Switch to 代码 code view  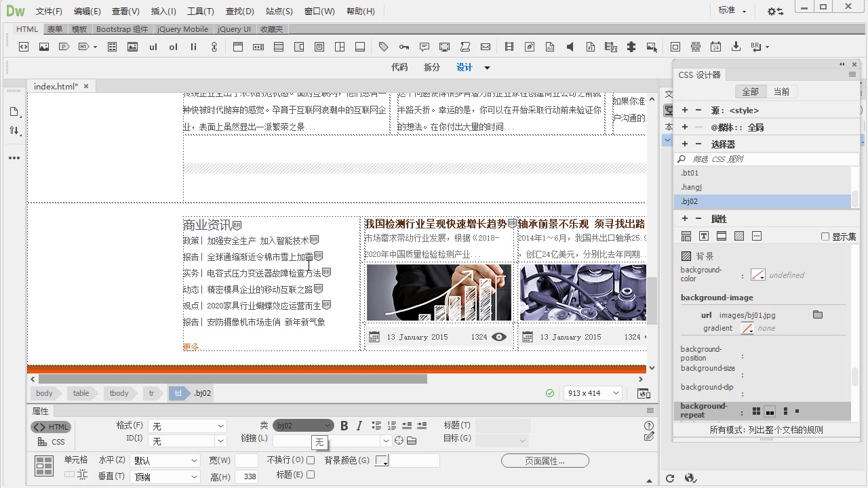coord(399,67)
